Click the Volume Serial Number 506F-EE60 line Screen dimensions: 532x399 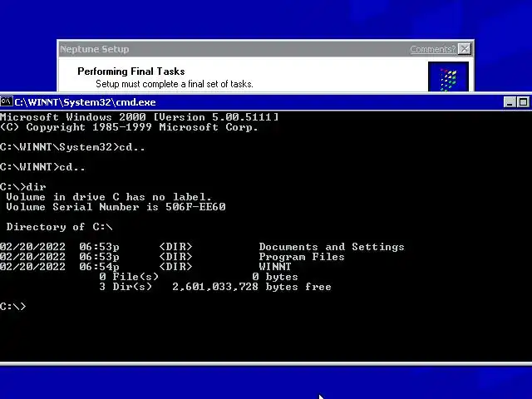pos(116,207)
